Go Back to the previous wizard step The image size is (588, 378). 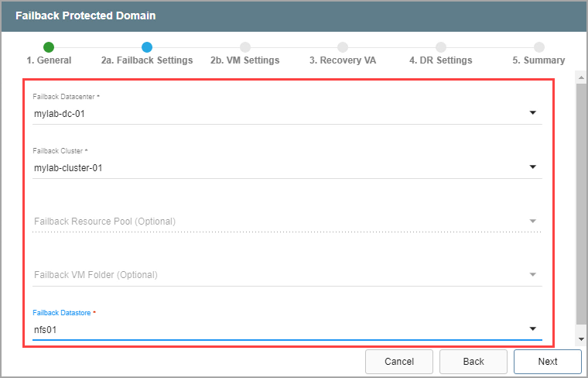pos(473,362)
